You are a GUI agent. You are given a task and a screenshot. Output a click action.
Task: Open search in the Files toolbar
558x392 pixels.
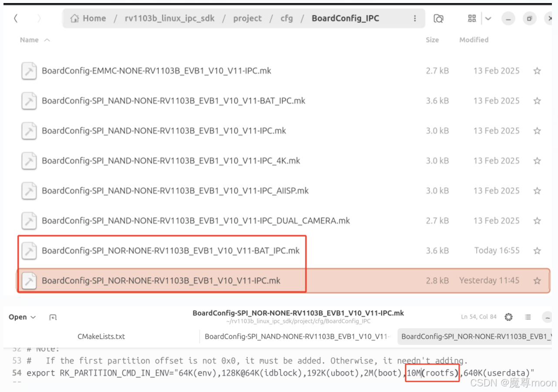click(x=437, y=18)
